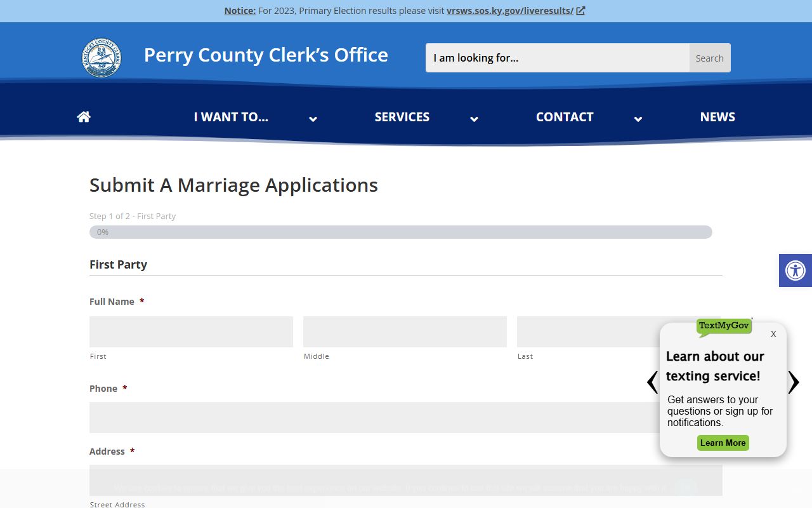Close the TextMyGov popup
Screen dimensions: 812x508
pyautogui.click(x=773, y=334)
